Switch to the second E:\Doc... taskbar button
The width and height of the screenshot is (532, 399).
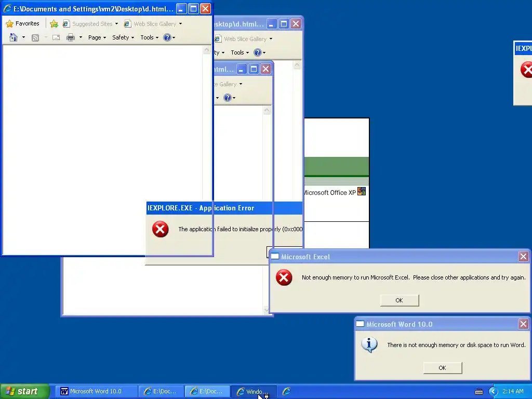208,391
